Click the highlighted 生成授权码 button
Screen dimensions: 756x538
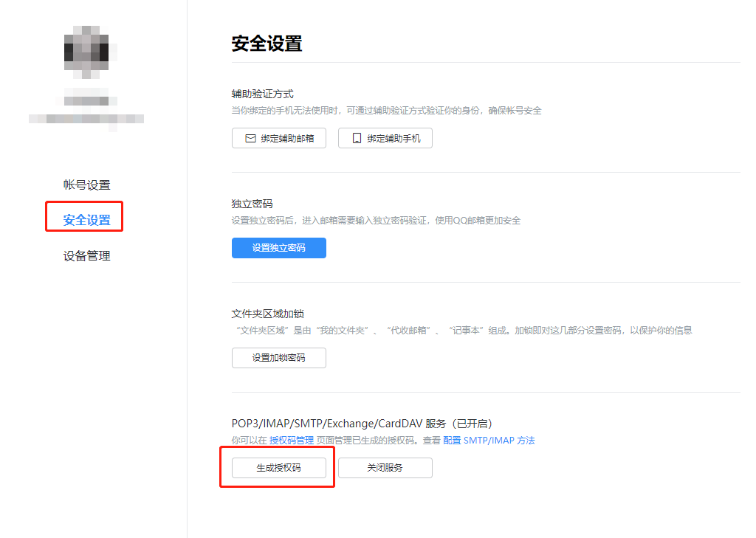pyautogui.click(x=278, y=468)
